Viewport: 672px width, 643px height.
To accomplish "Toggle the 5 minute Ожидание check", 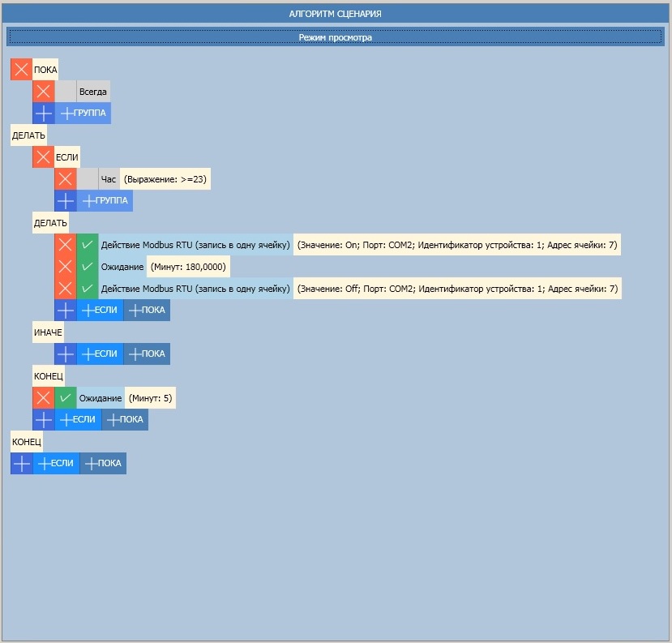I will click(65, 398).
